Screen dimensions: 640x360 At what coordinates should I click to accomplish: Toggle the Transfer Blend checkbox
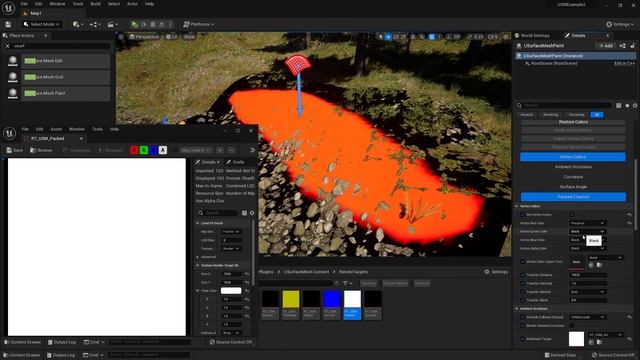click(x=522, y=300)
